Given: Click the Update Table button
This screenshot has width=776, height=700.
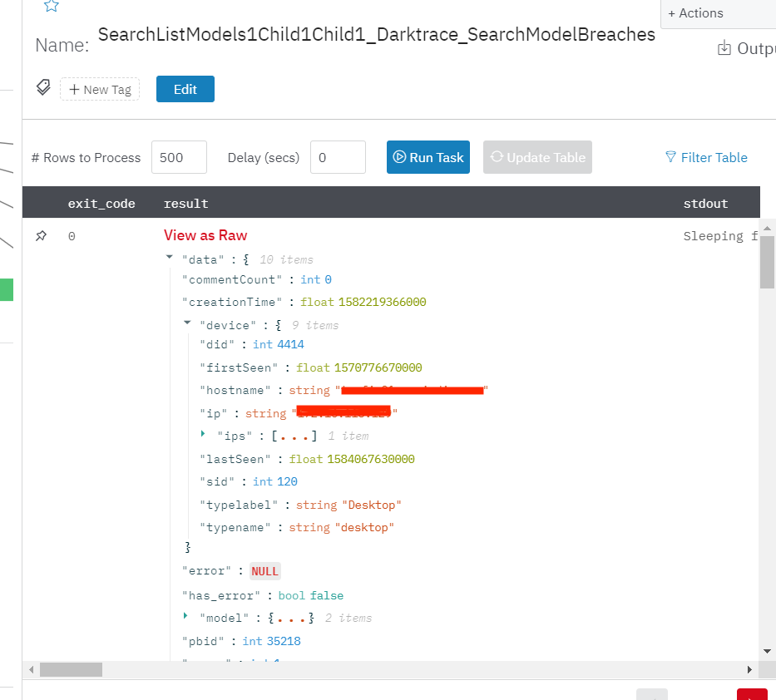Looking at the screenshot, I should (x=537, y=157).
